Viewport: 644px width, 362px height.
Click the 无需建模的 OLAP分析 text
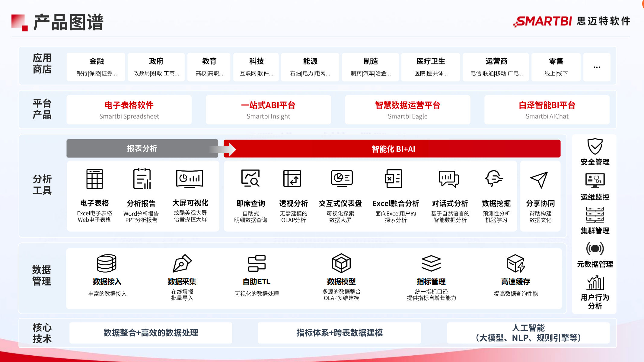tap(293, 217)
